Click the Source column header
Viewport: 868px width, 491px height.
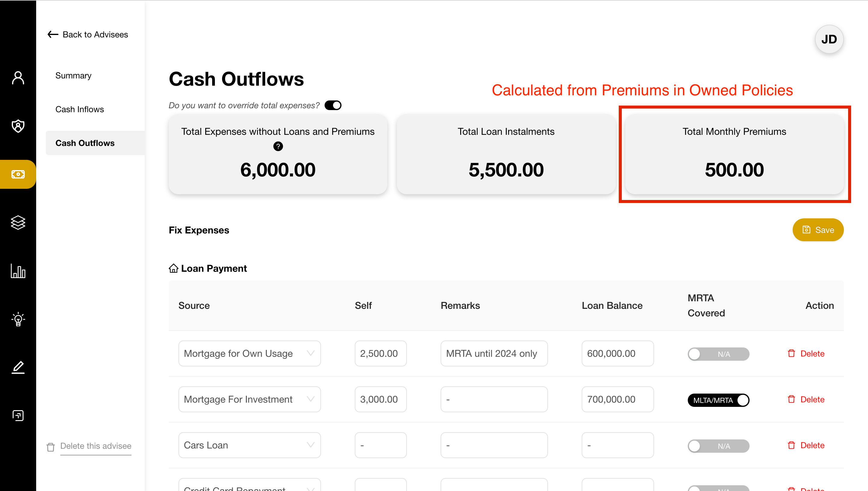[194, 306]
